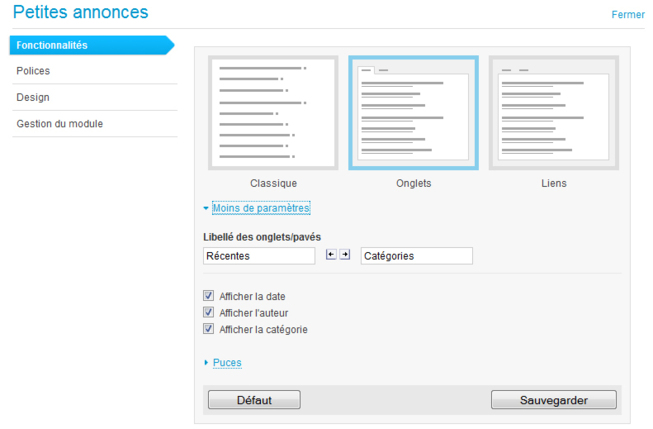This screenshot has width=653, height=429.
Task: Click the right arrow swap icon
Action: click(345, 255)
